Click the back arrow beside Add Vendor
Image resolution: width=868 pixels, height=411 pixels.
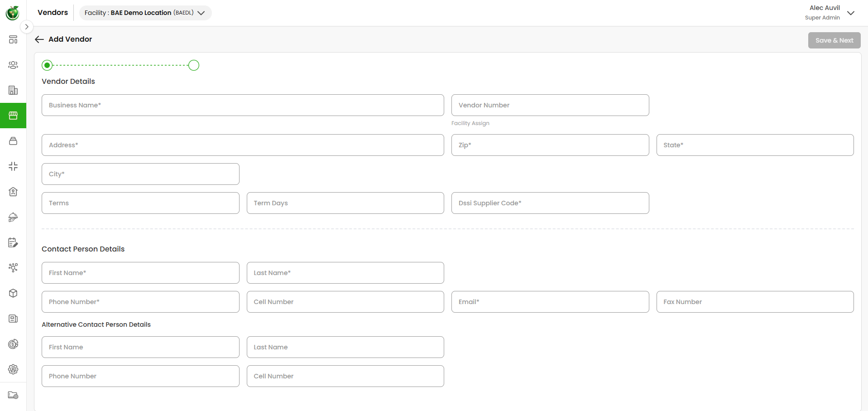pos(39,39)
